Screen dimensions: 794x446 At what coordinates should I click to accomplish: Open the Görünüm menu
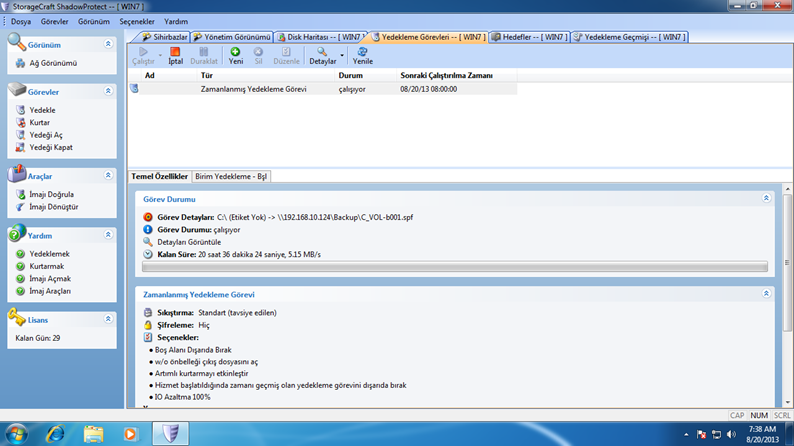point(94,22)
